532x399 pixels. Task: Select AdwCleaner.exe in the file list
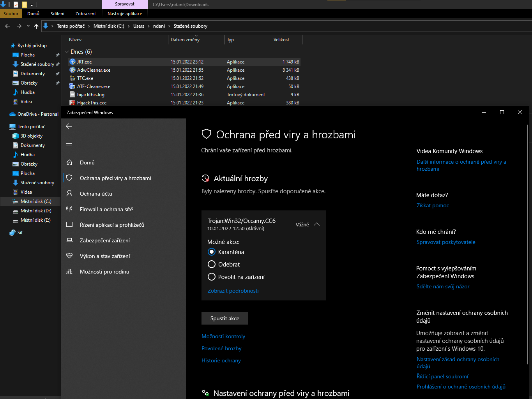(x=94, y=70)
